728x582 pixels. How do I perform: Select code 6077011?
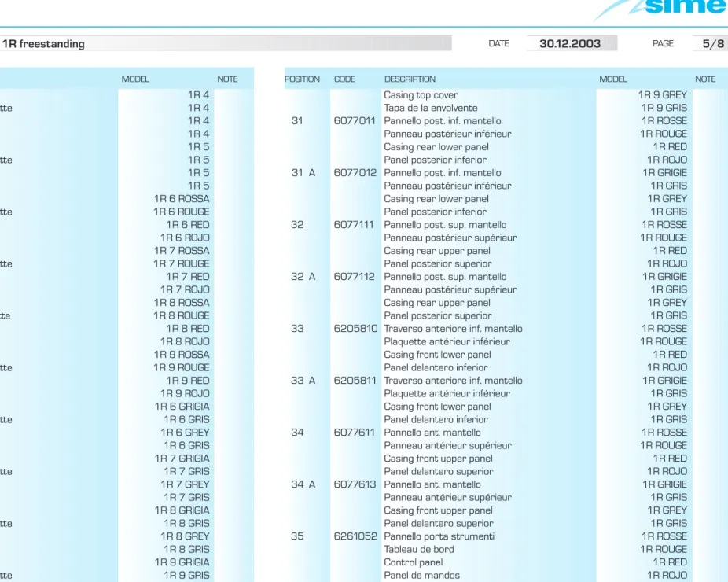355,121
